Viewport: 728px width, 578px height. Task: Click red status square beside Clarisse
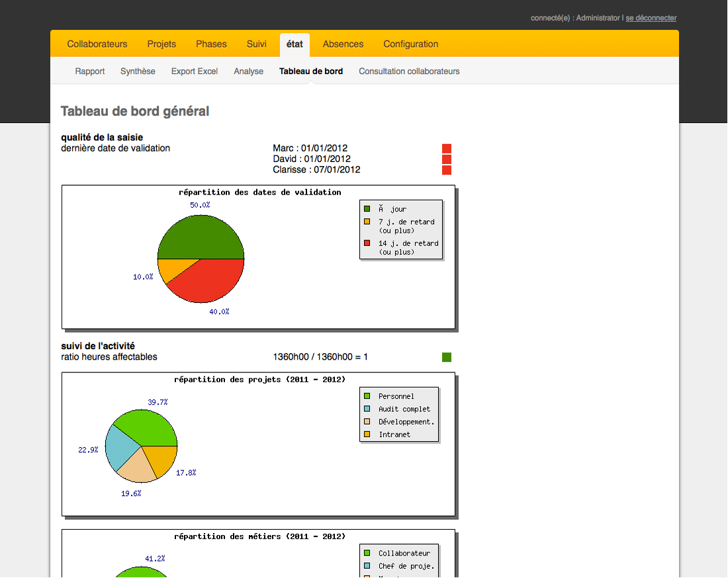coord(447,170)
